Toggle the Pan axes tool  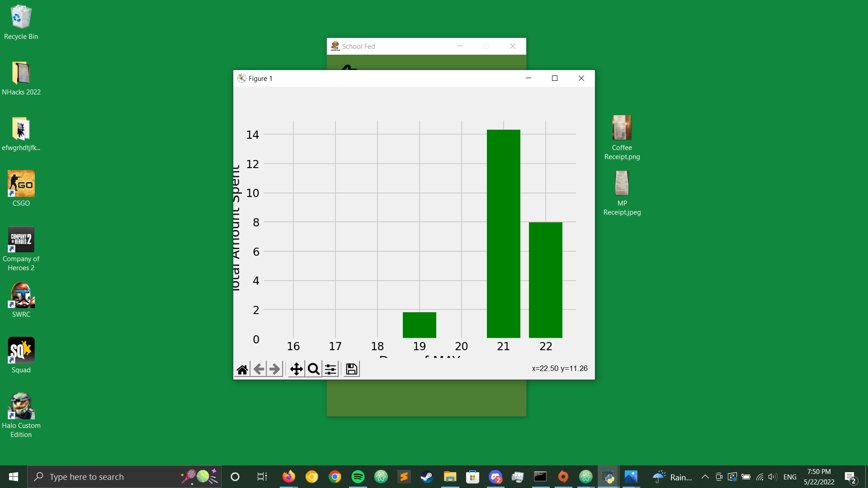pos(296,369)
